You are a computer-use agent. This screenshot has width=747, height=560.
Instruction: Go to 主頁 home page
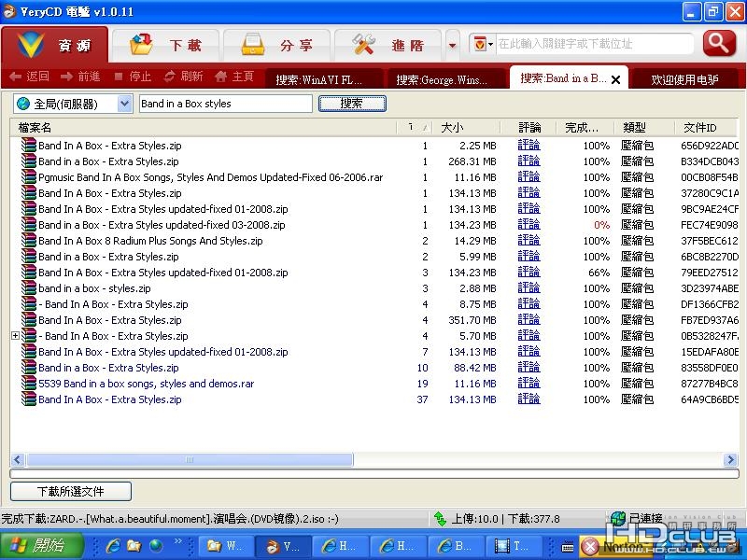234,77
